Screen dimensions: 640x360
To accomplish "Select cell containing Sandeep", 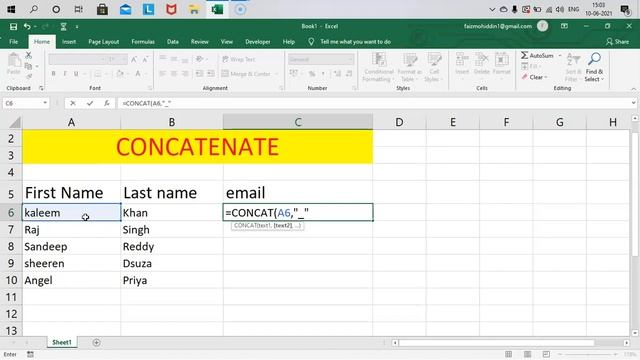I will pos(71,247).
